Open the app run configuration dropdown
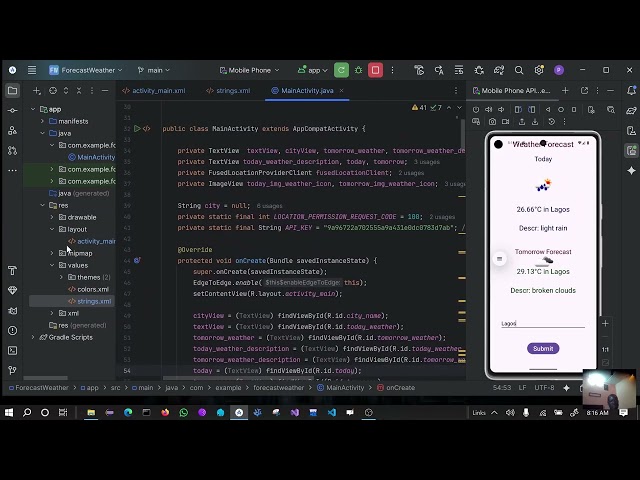This screenshot has height=480, width=640. click(x=313, y=70)
